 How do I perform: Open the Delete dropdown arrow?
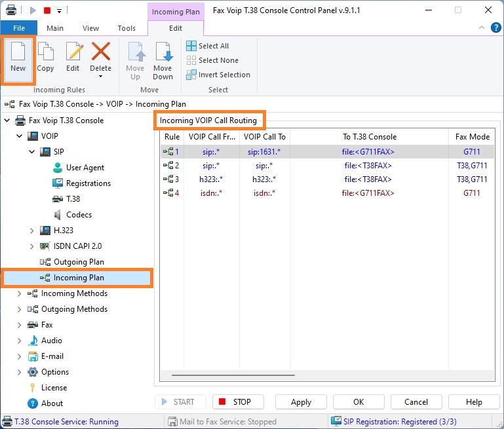tap(101, 77)
